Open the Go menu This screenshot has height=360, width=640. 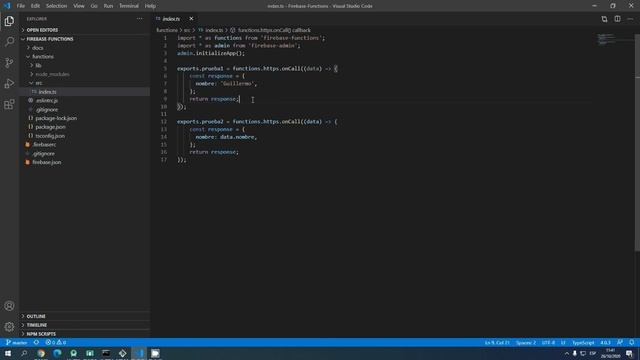click(x=94, y=6)
